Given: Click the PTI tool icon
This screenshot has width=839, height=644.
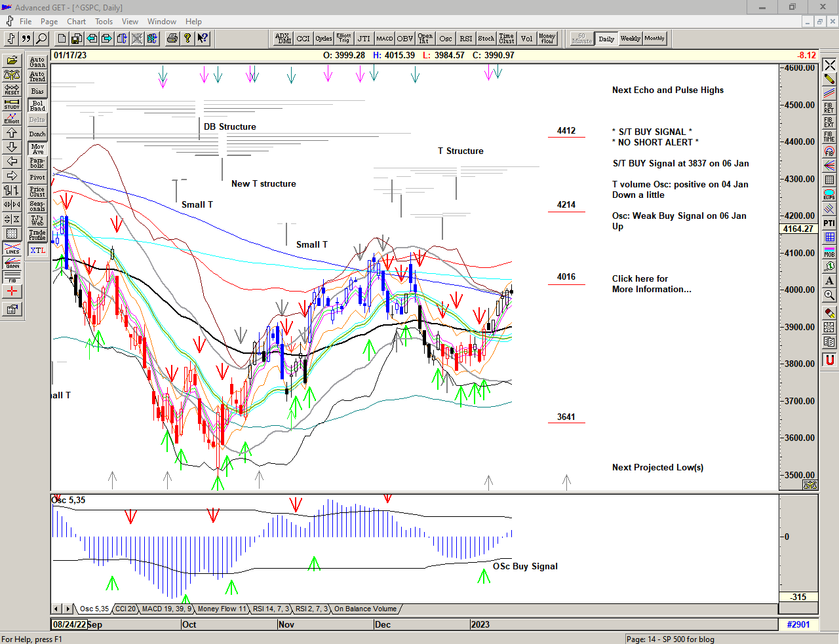Looking at the screenshot, I should tap(829, 223).
